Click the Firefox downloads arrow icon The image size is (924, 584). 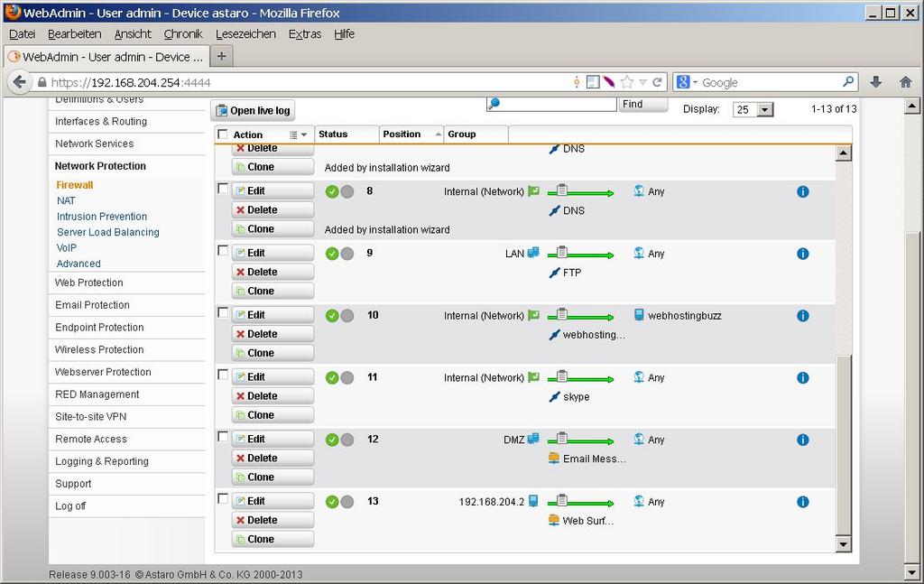pos(875,82)
